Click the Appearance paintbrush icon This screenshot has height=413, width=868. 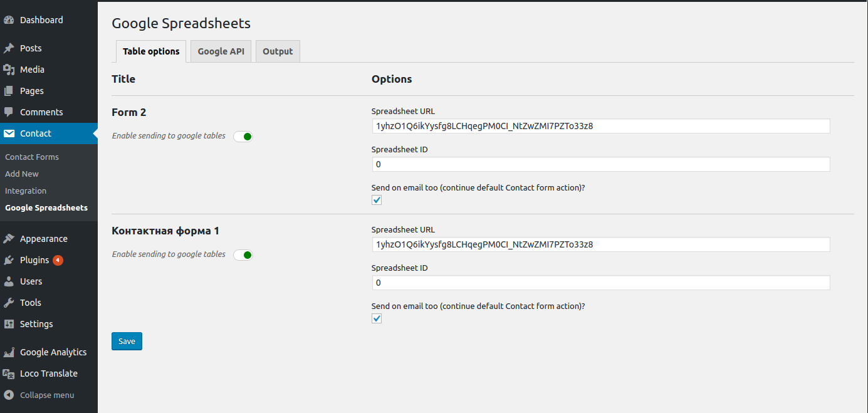coord(9,239)
